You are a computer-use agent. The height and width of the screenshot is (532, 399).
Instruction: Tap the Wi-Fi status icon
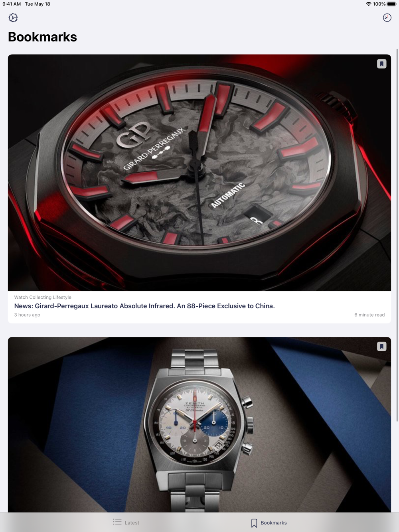[368, 4]
